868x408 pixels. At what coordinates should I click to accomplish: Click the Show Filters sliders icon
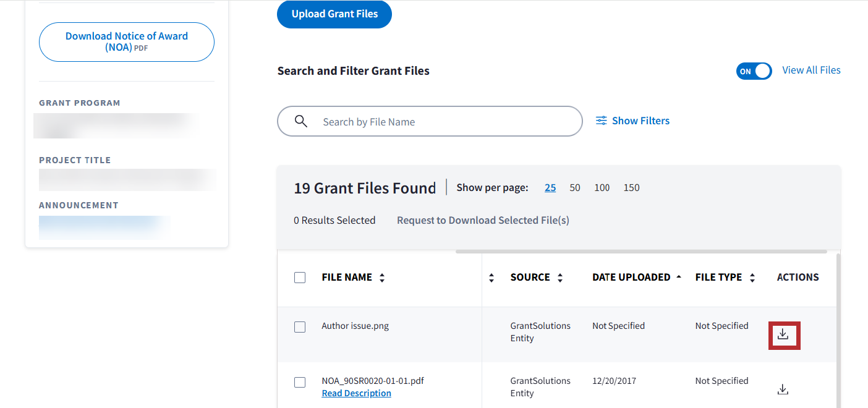[x=601, y=121]
